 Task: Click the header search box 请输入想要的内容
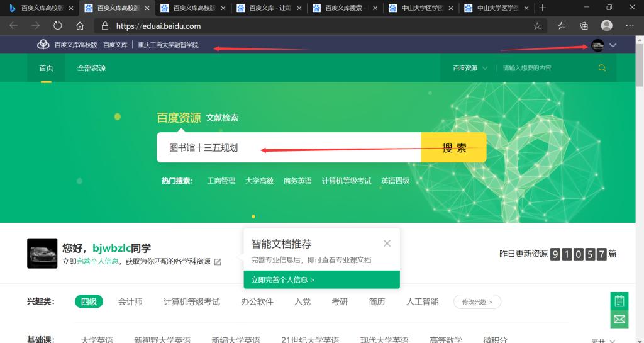pos(547,68)
